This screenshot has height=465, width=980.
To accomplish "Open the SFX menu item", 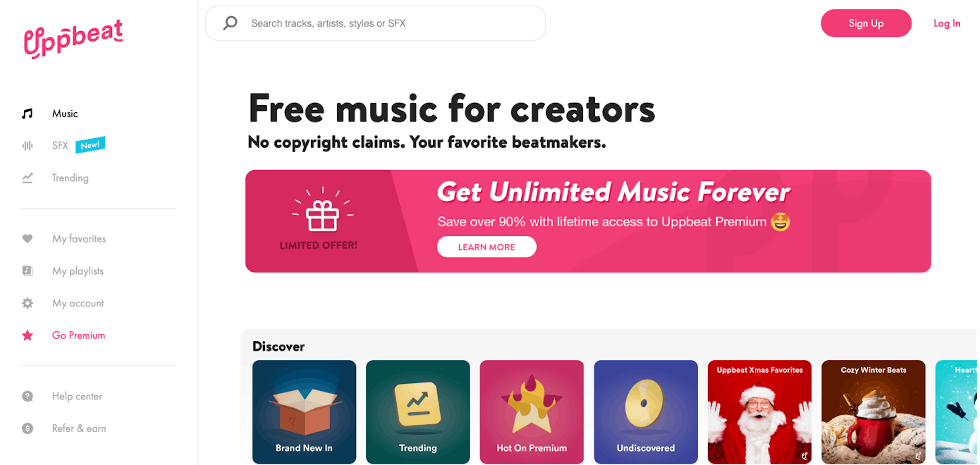I will (x=60, y=146).
